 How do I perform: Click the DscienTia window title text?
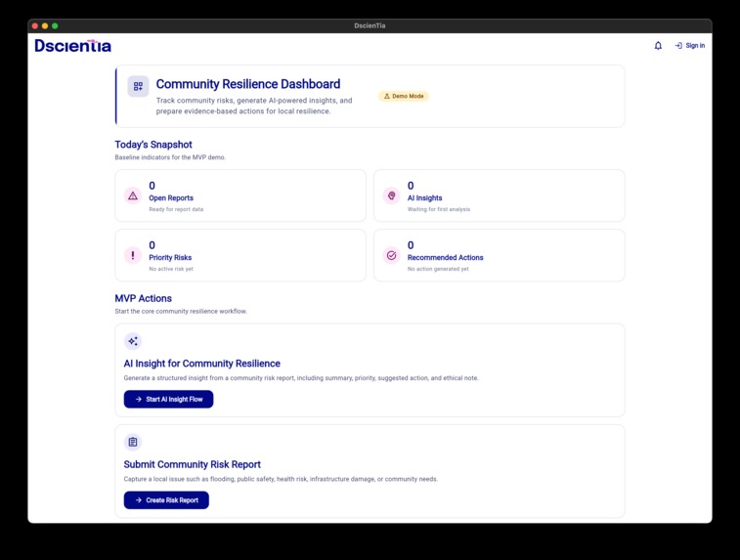(370, 26)
